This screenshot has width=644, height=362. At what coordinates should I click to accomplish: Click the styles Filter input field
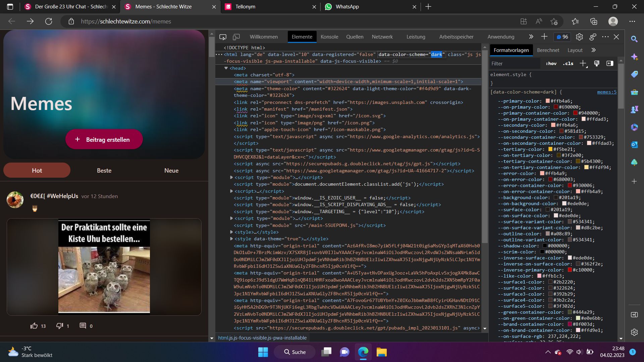click(515, 64)
